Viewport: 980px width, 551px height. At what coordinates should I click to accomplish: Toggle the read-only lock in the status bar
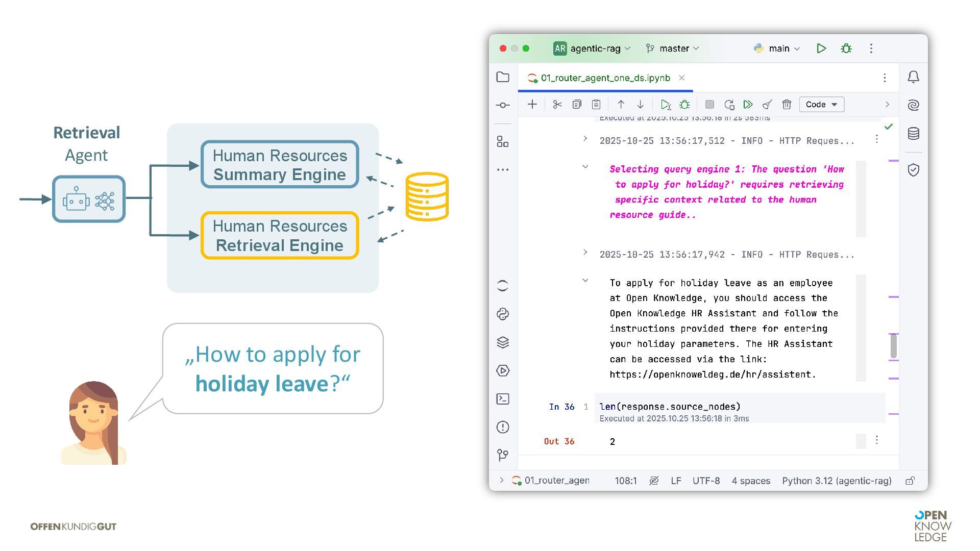(910, 481)
